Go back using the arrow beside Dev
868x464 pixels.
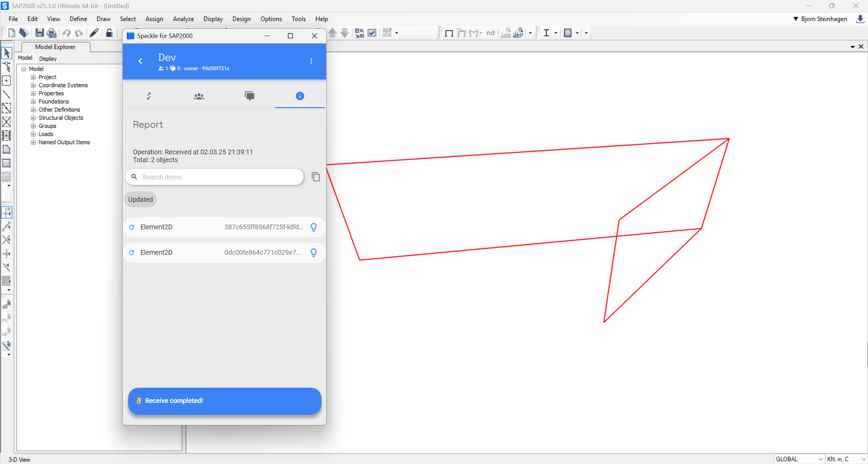point(140,61)
